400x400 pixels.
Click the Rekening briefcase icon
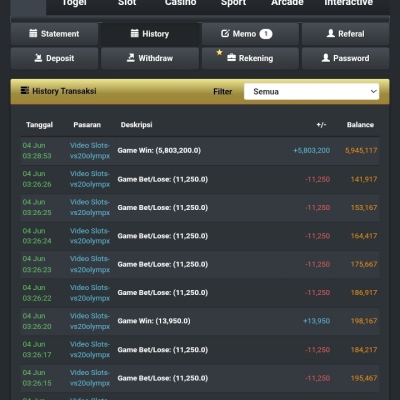point(231,58)
